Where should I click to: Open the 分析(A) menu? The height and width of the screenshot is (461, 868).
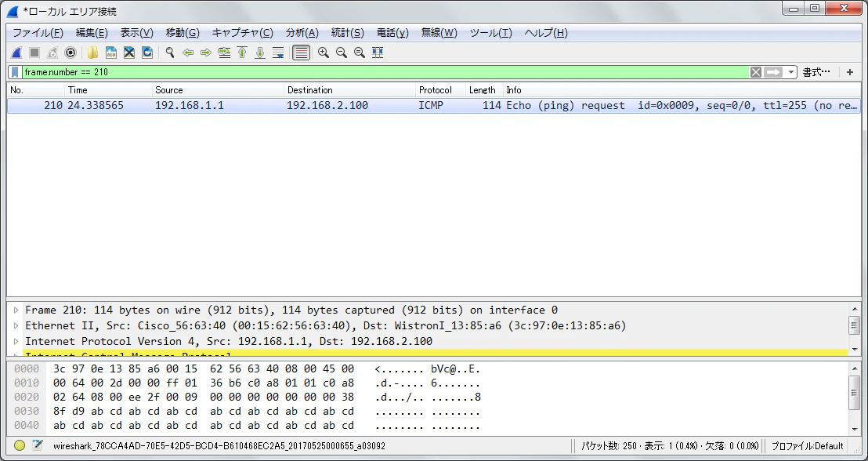pos(302,33)
